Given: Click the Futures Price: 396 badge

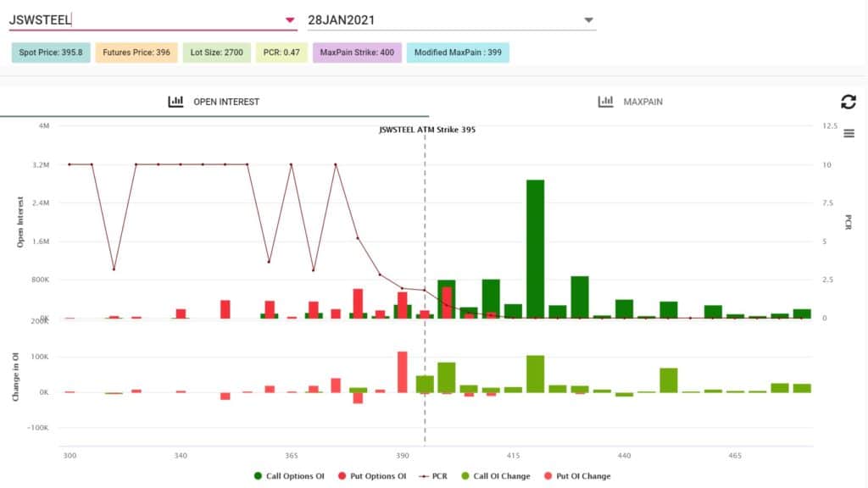Looking at the screenshot, I should tap(136, 53).
